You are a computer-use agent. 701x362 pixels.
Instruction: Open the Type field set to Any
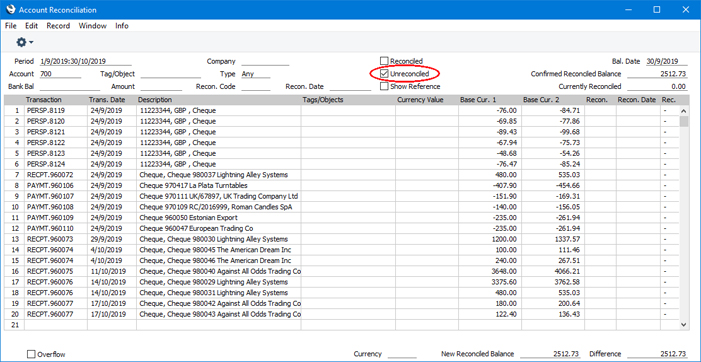(x=255, y=74)
